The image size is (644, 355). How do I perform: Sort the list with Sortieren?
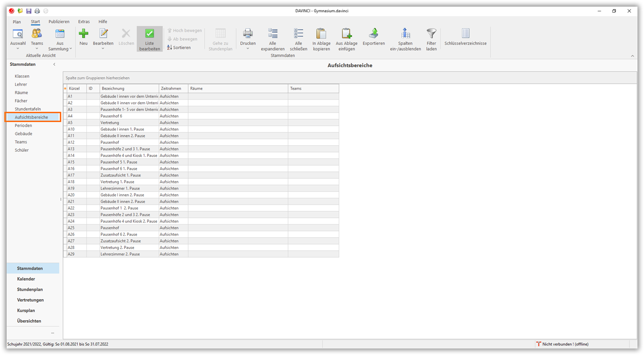point(179,47)
